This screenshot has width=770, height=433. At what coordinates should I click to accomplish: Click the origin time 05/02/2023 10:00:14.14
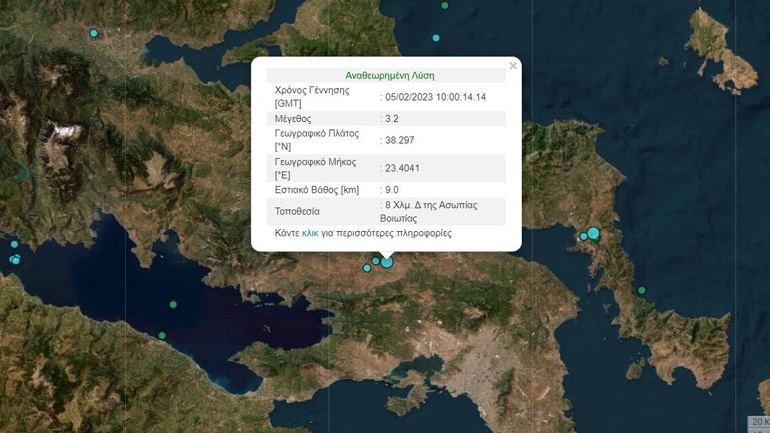pos(436,97)
